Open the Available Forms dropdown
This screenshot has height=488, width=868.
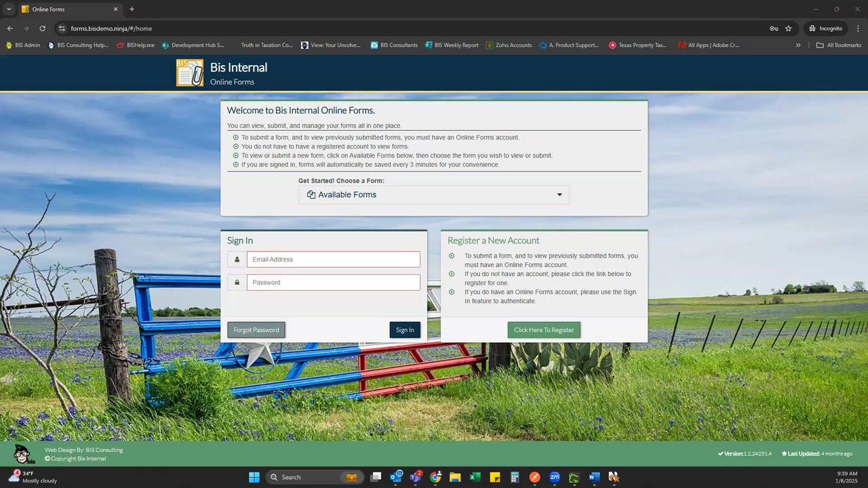(434, 195)
